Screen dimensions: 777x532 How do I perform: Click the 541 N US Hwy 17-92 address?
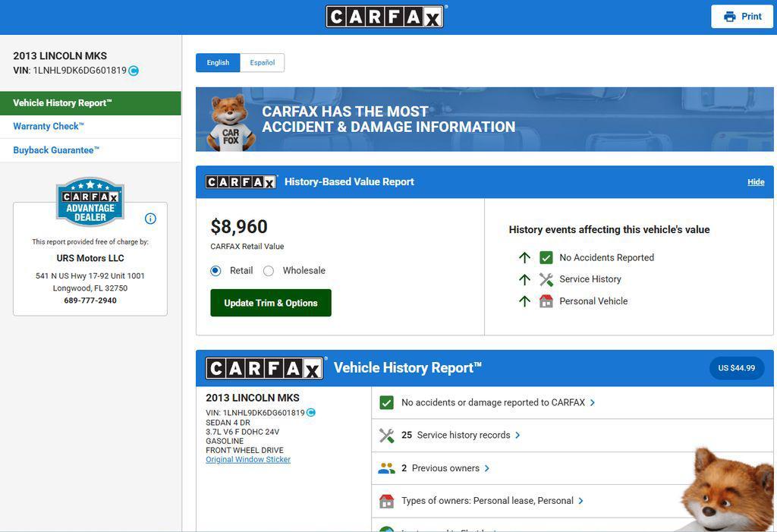click(x=90, y=276)
